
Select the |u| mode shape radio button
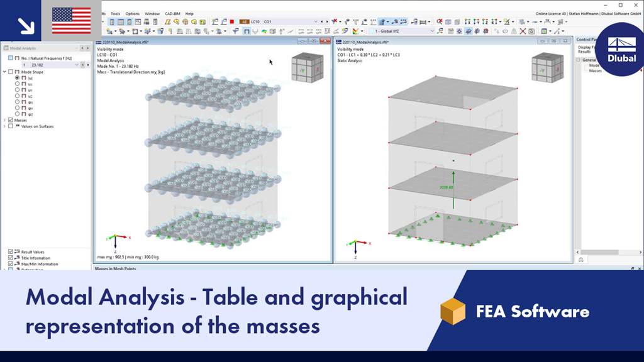click(x=17, y=77)
